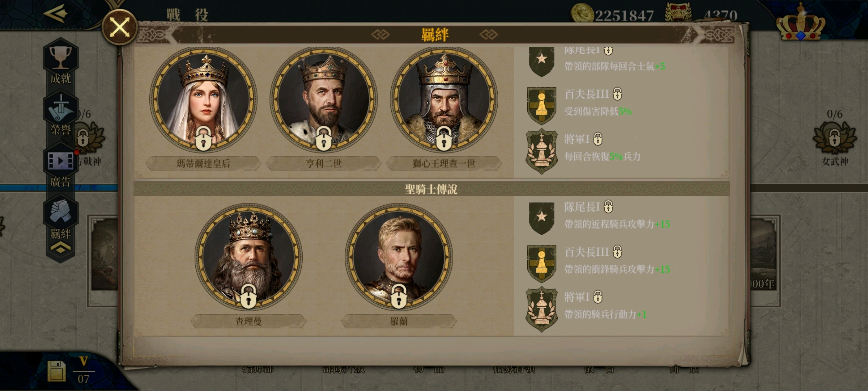Click the 聖騎士傳說 section header
This screenshot has width=868, height=391.
click(431, 189)
